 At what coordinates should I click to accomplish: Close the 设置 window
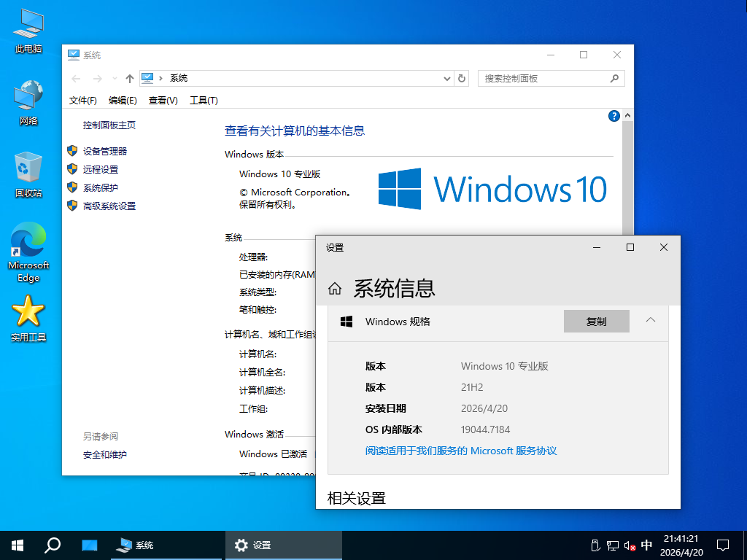pyautogui.click(x=664, y=247)
